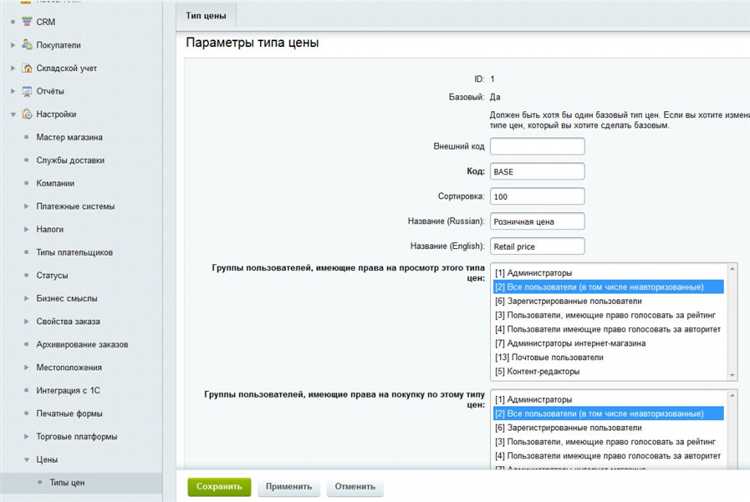Click the CRM cart icon

[27, 22]
